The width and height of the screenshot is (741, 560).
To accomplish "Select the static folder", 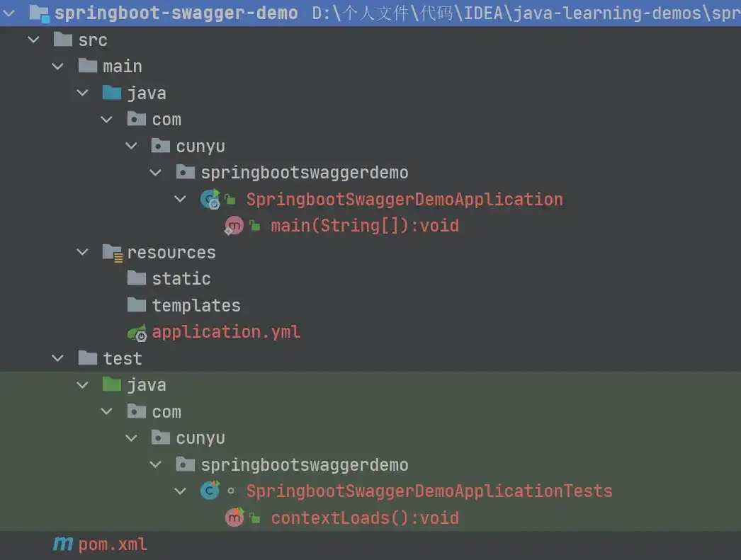I will [x=181, y=279].
